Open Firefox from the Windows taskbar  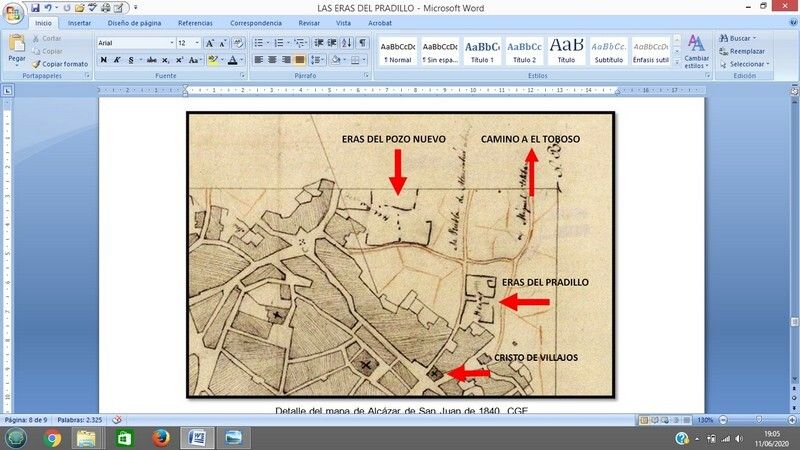click(160, 438)
